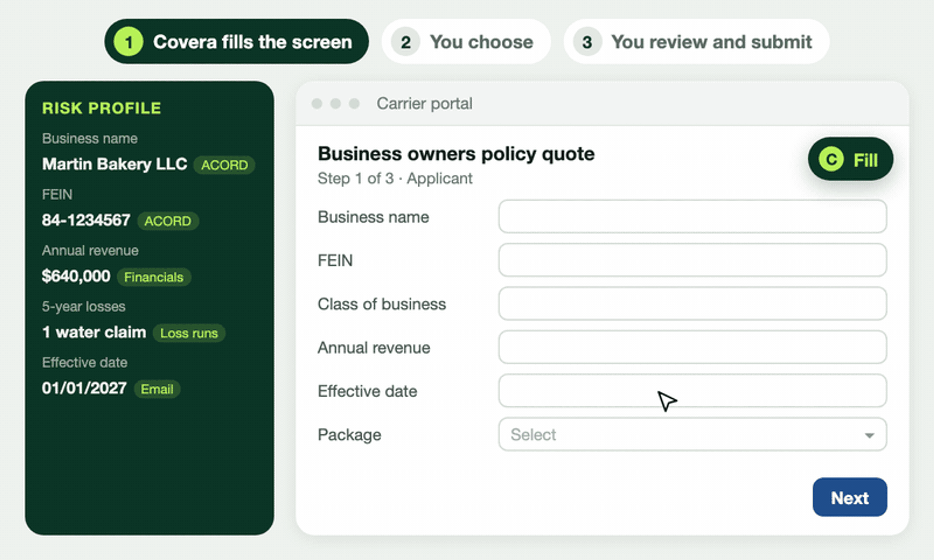This screenshot has width=934, height=560.
Task: Click the step 1 number circle
Action: pos(128,42)
